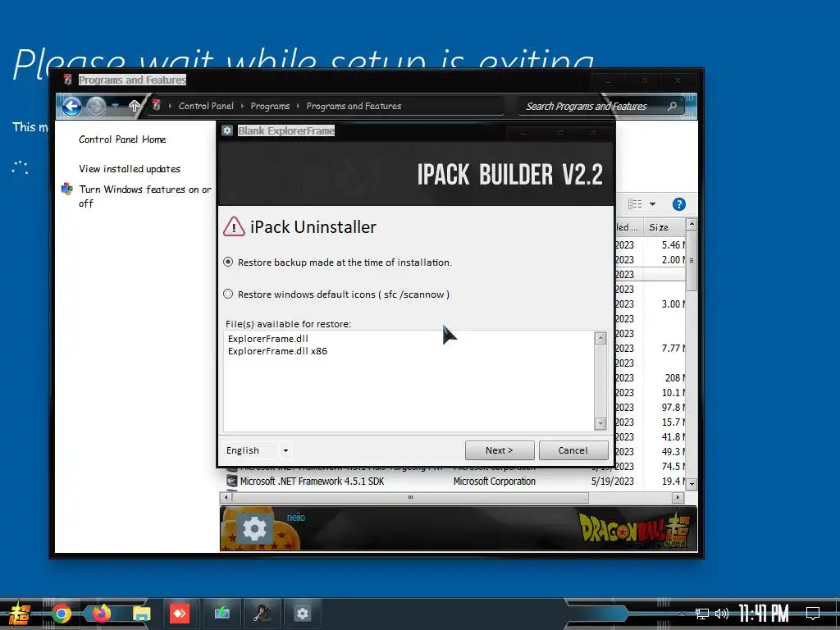Click 'Control Panel' breadcrumb in address bar
Viewport: 840px width, 630px height.
(206, 106)
